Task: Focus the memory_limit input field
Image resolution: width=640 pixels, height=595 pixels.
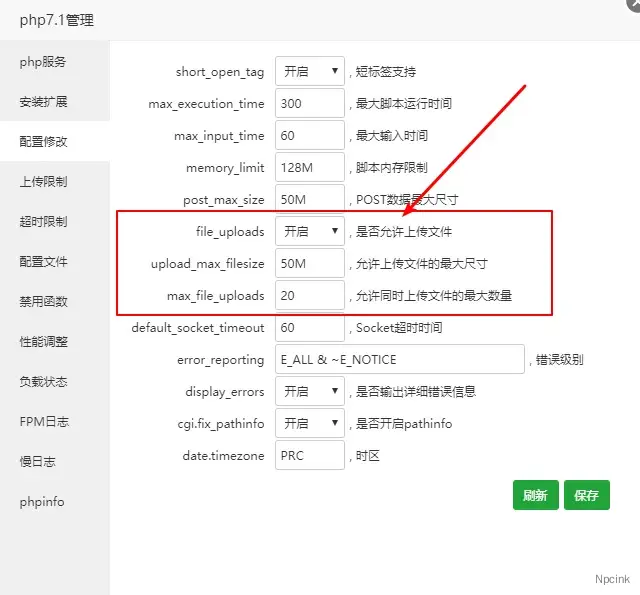Action: (x=309, y=168)
